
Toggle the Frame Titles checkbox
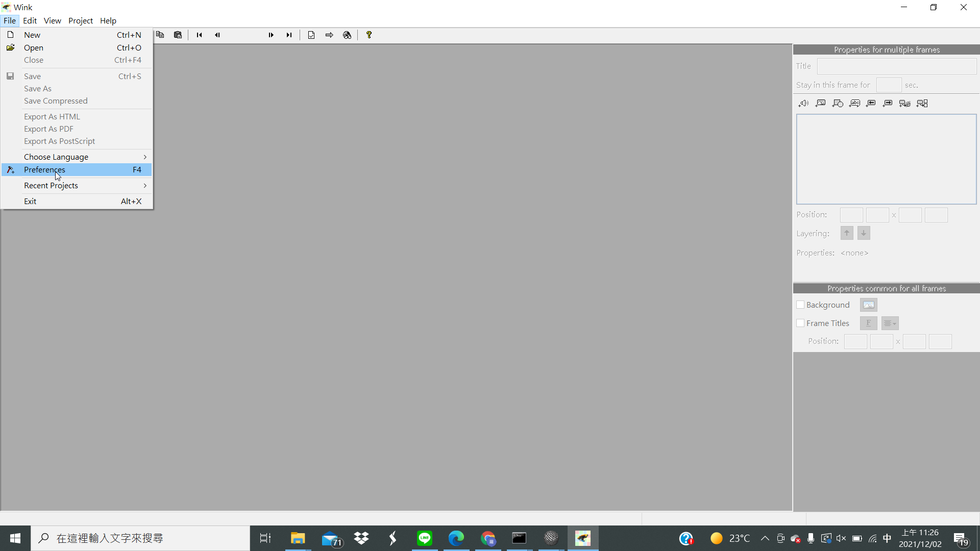coord(800,323)
